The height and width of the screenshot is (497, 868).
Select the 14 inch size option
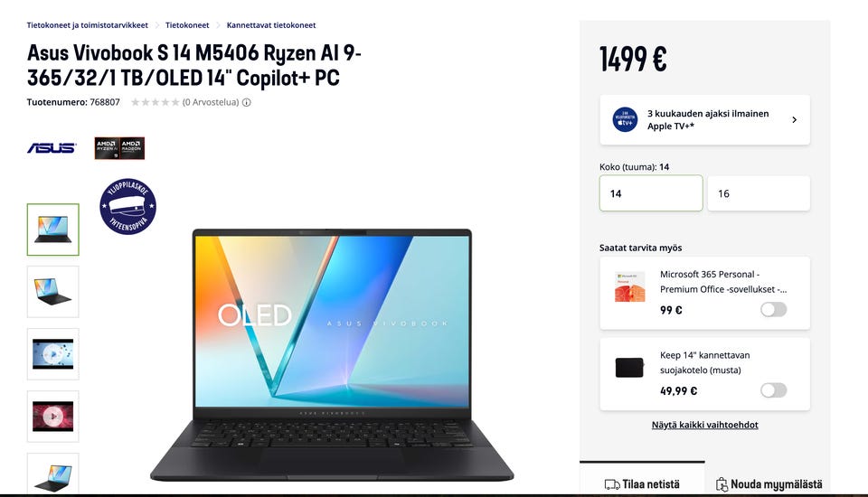651,193
